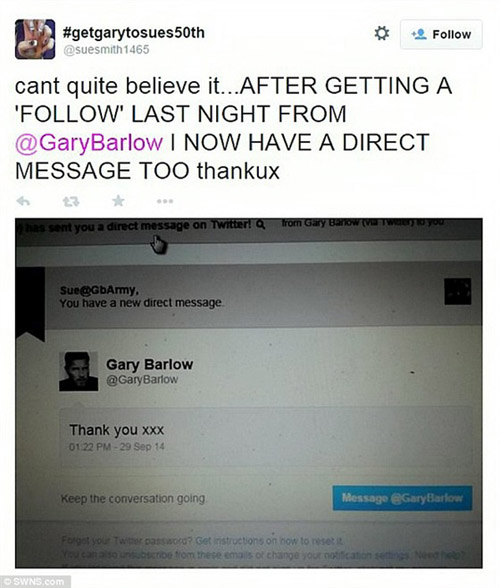Click the reply arrow icon

click(23, 201)
